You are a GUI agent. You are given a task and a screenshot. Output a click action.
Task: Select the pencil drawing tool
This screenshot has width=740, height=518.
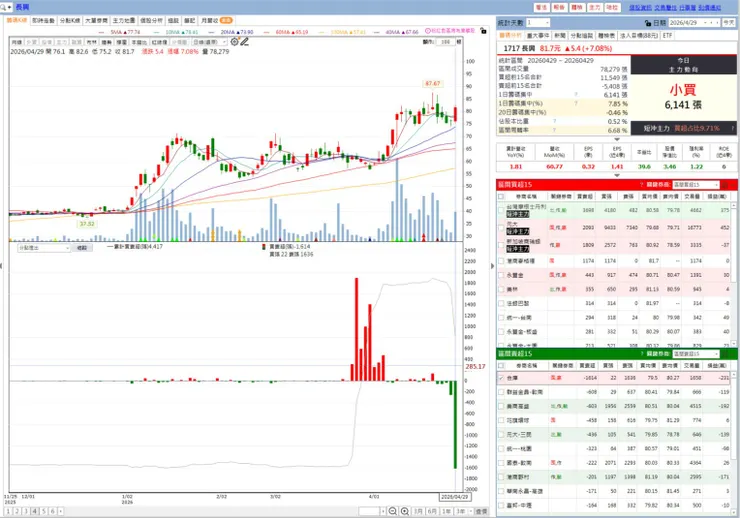tap(244, 42)
